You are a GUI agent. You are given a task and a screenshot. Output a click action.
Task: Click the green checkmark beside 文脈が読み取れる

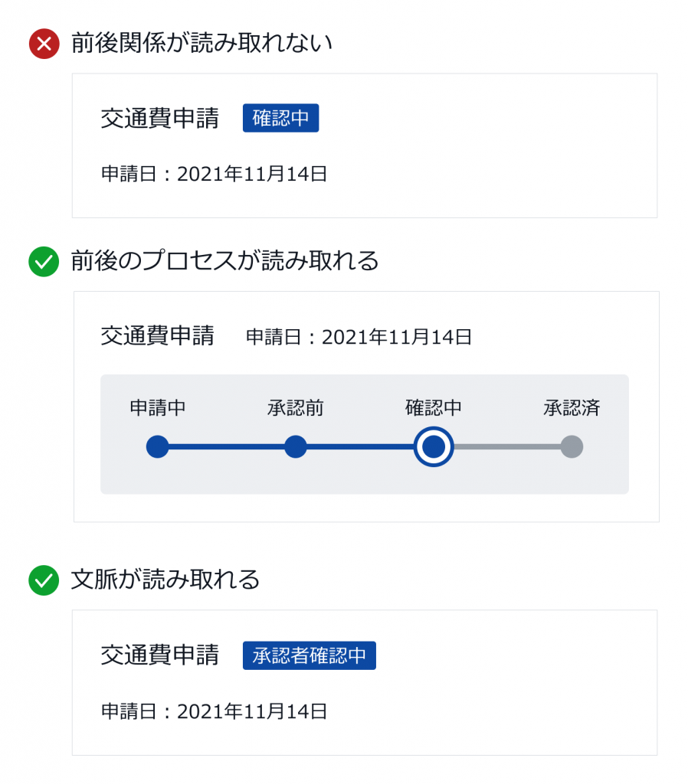tap(44, 580)
